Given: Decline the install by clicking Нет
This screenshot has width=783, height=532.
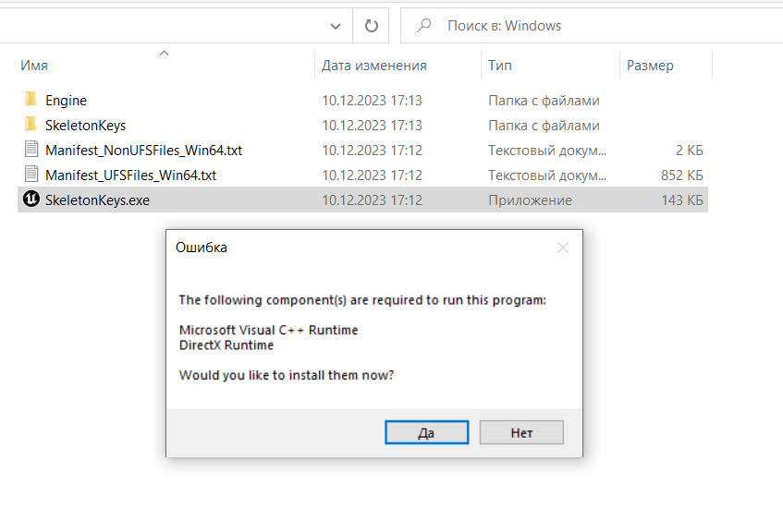Looking at the screenshot, I should pyautogui.click(x=521, y=432).
